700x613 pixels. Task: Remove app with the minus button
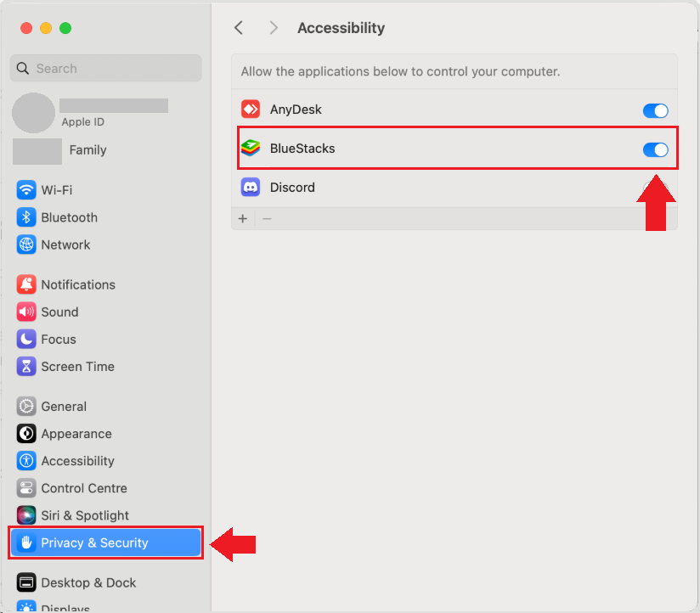click(x=267, y=219)
